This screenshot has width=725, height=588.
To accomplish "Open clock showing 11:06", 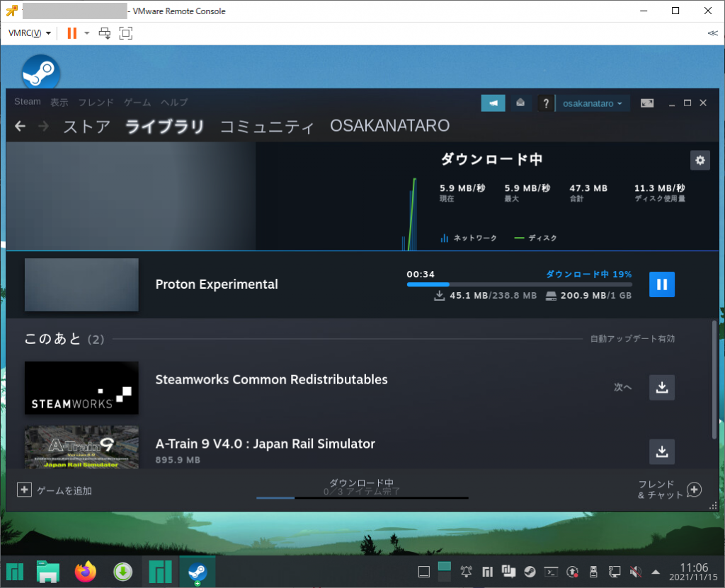I will point(693,572).
